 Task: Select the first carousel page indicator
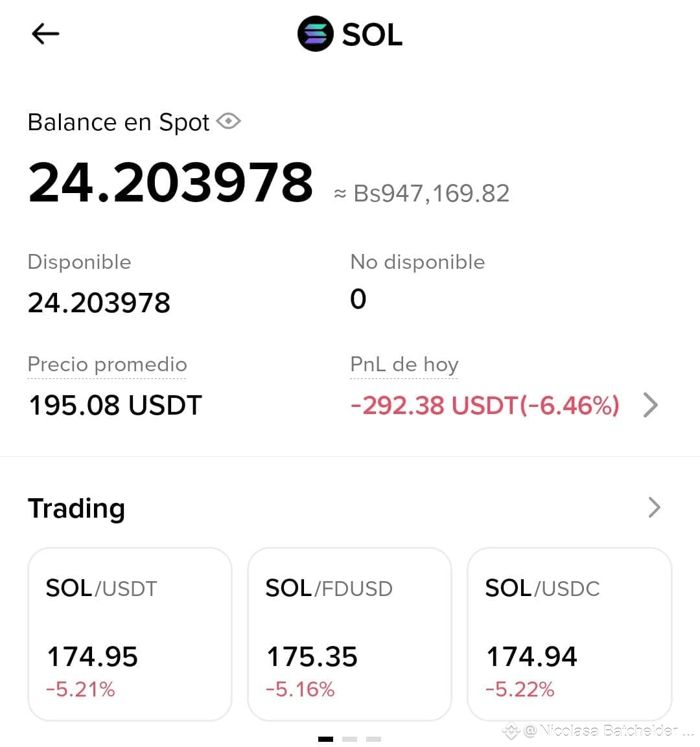[x=325, y=739]
